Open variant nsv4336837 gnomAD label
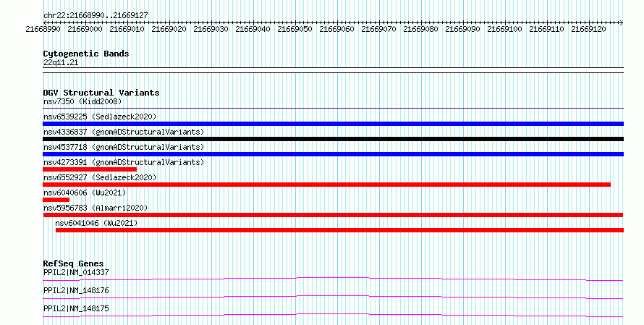The height and width of the screenshot is (325, 644). (x=124, y=132)
